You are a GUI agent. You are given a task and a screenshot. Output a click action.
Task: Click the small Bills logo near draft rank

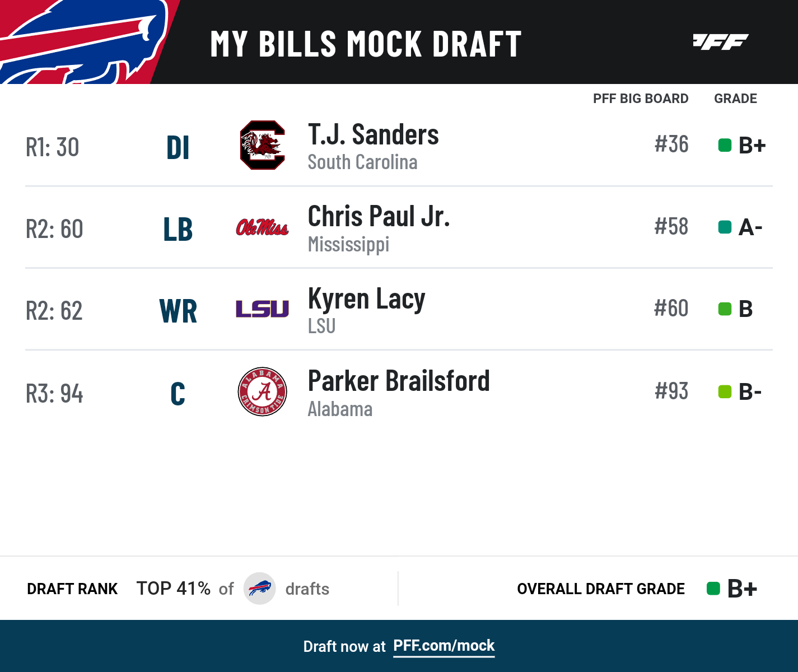click(259, 589)
